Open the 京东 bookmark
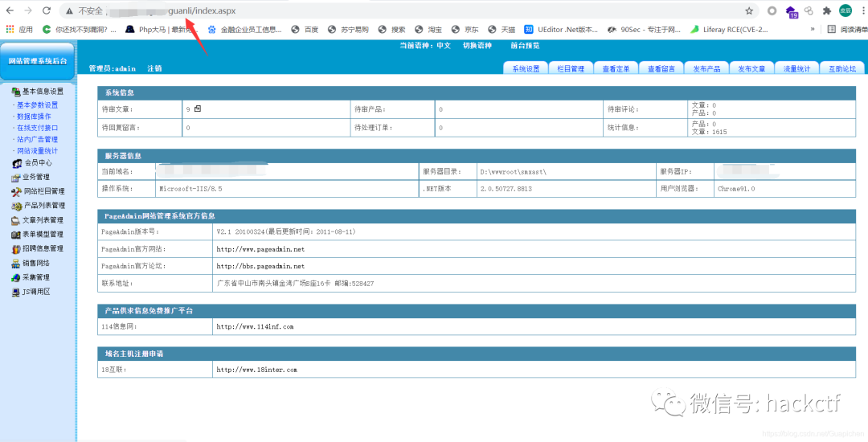 465,29
